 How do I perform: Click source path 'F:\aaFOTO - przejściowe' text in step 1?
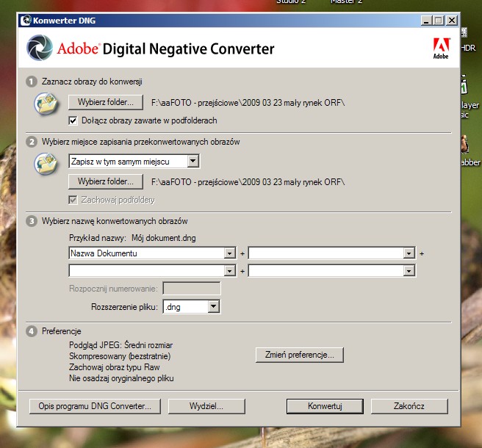point(248,103)
